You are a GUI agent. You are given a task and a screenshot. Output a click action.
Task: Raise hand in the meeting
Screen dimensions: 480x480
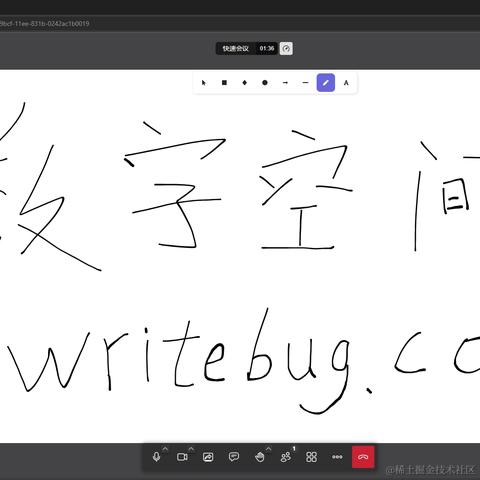tap(260, 457)
